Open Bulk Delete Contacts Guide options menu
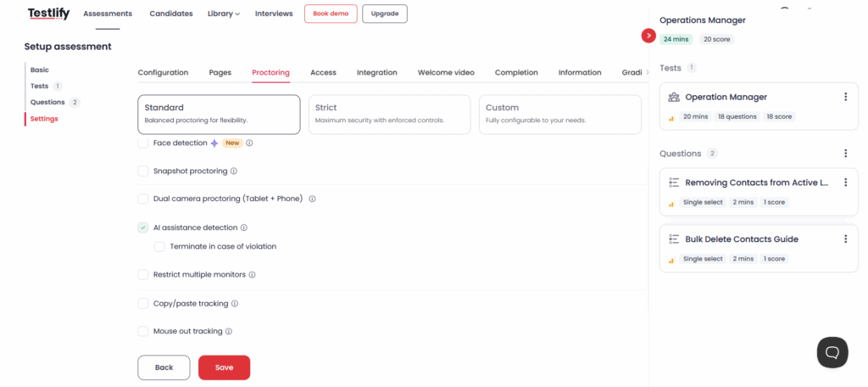The height and width of the screenshot is (387, 868). (x=845, y=239)
